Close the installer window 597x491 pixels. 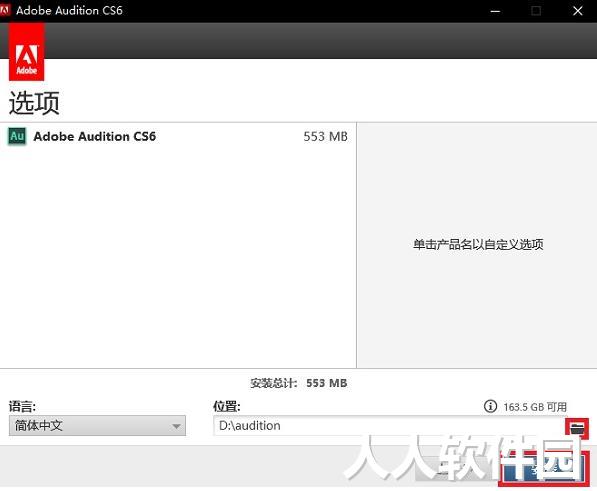point(578,11)
